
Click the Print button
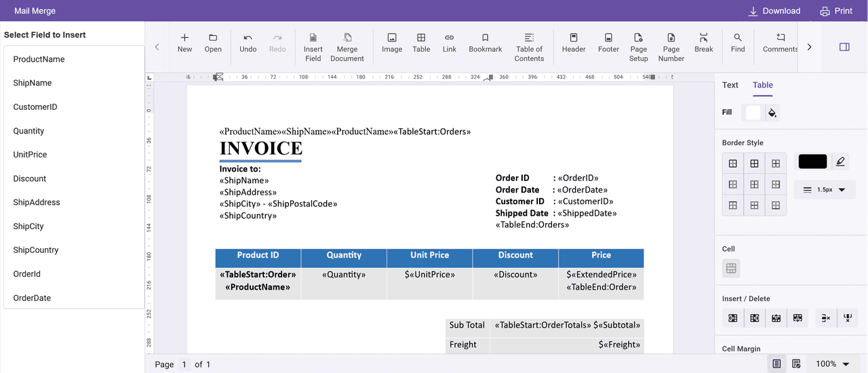836,11
